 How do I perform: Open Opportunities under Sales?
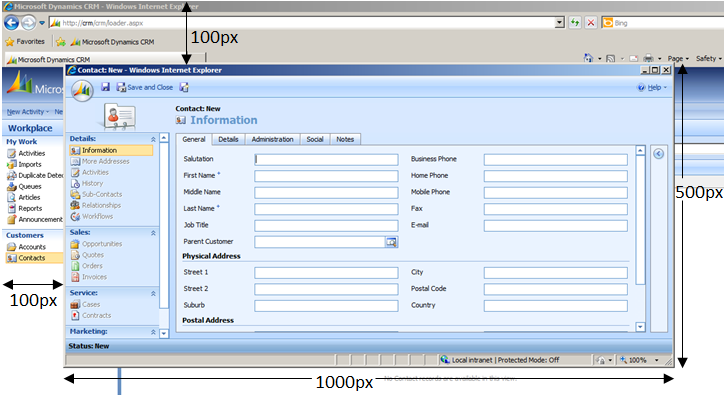pyautogui.click(x=97, y=244)
